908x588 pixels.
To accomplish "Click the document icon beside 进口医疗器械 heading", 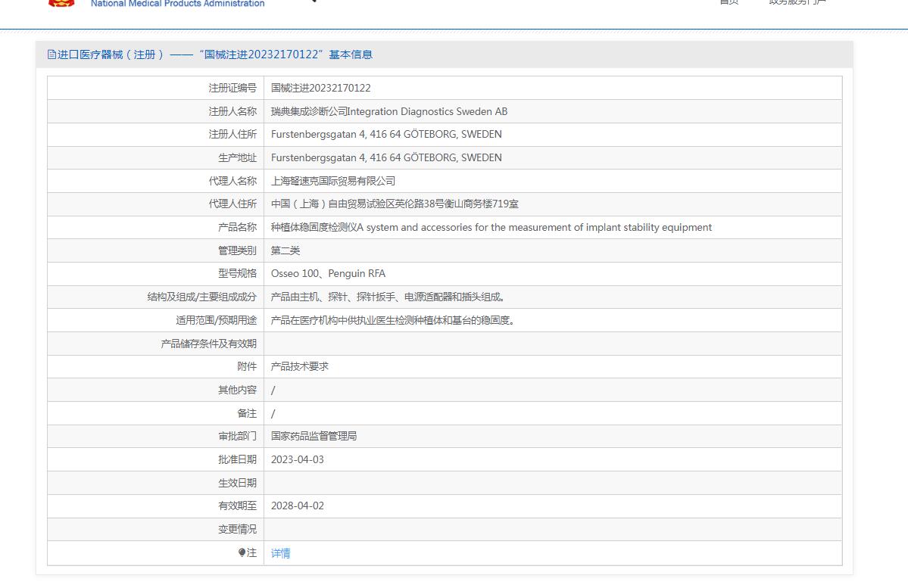I will (x=51, y=54).
